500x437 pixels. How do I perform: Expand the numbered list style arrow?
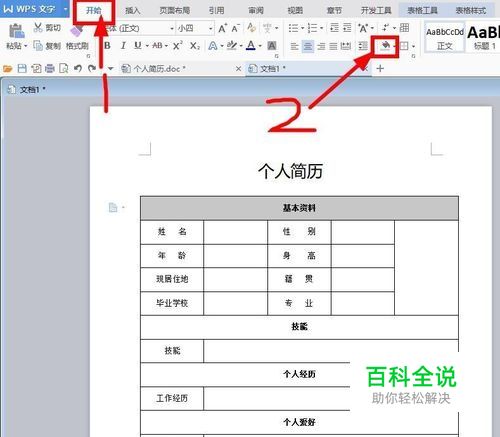coord(321,28)
